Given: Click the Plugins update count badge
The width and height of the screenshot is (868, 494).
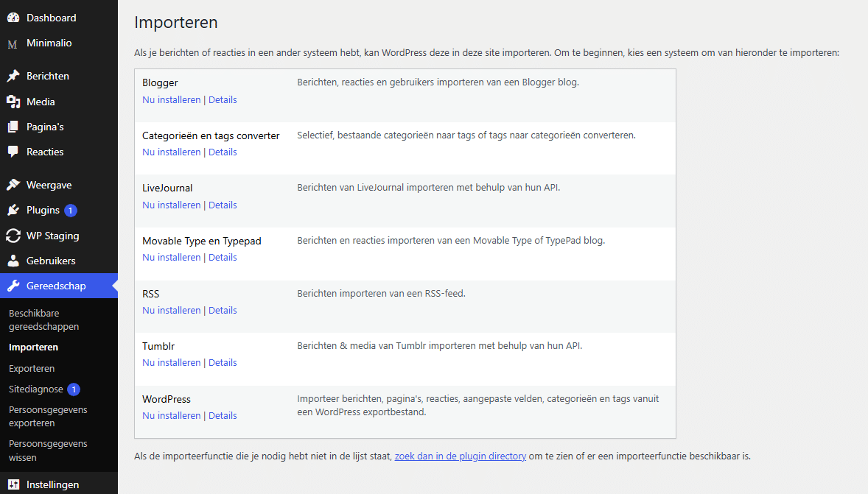Looking at the screenshot, I should click(x=70, y=211).
